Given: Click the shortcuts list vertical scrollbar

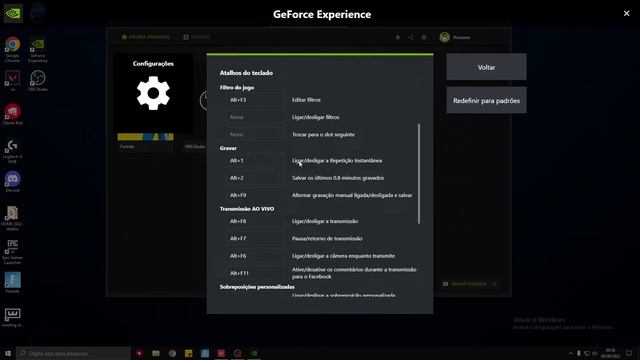Looking at the screenshot, I should click(x=419, y=173).
